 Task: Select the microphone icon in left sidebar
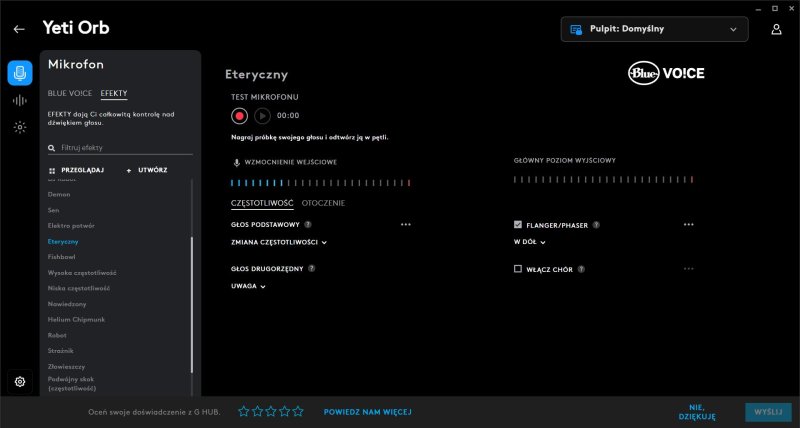point(20,73)
